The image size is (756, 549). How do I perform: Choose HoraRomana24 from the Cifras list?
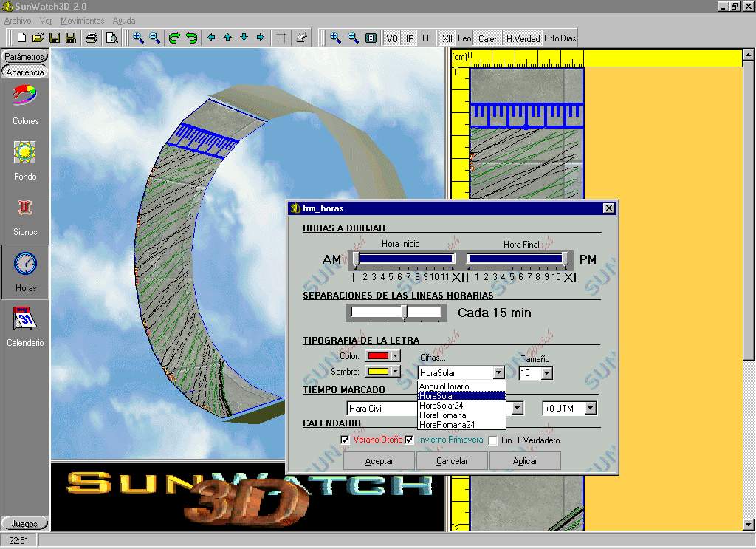point(447,425)
